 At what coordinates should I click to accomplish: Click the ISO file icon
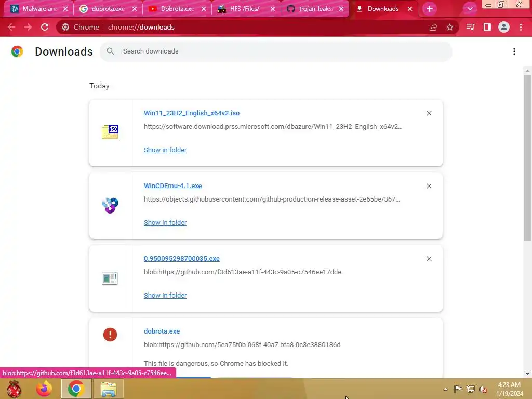[110, 132]
